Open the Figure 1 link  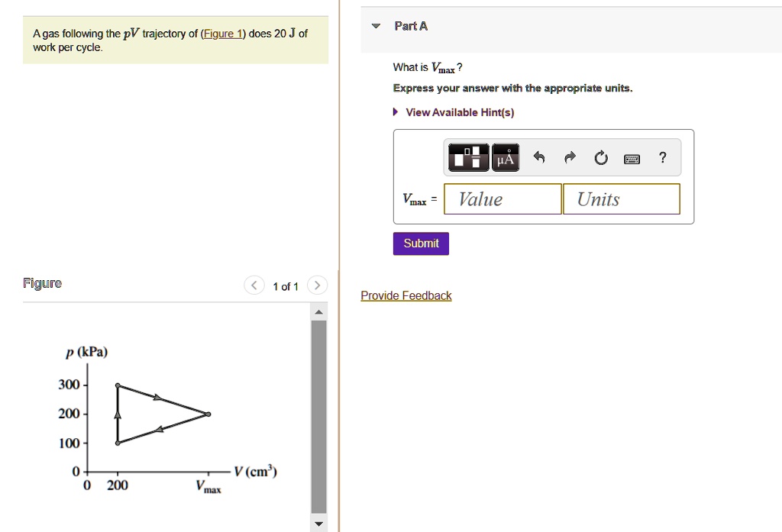pyautogui.click(x=222, y=33)
